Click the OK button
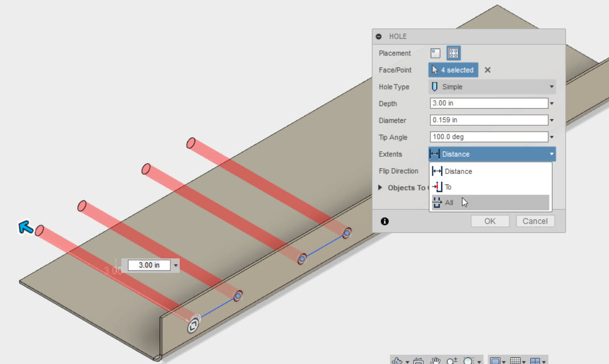 (x=490, y=221)
